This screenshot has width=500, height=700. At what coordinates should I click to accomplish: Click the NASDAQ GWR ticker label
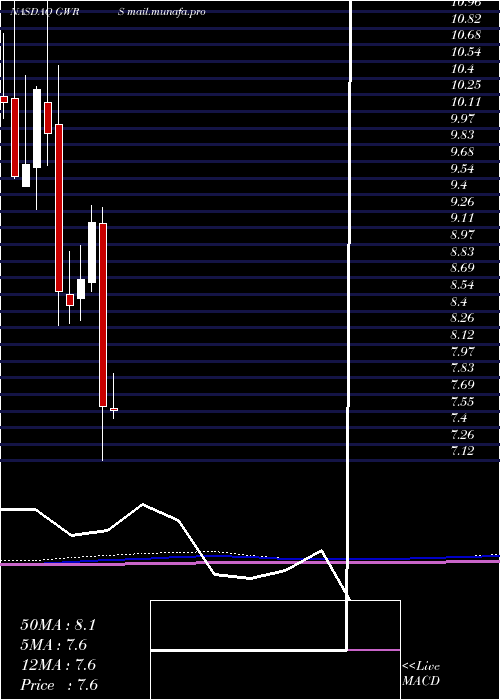click(x=45, y=12)
